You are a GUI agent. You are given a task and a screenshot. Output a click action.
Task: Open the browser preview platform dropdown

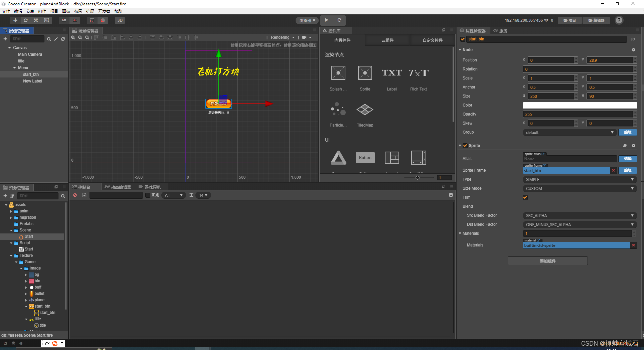click(x=307, y=20)
